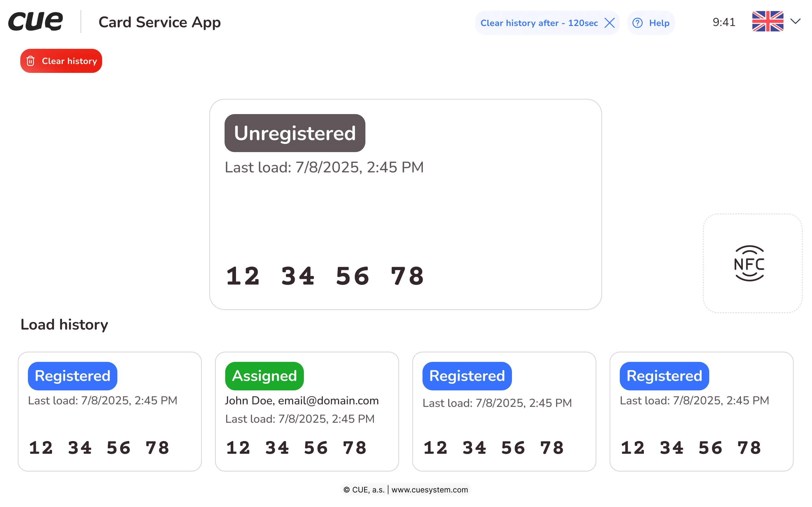The width and height of the screenshot is (812, 507).
Task: Open www.cuesystem.com footer link
Action: click(429, 490)
